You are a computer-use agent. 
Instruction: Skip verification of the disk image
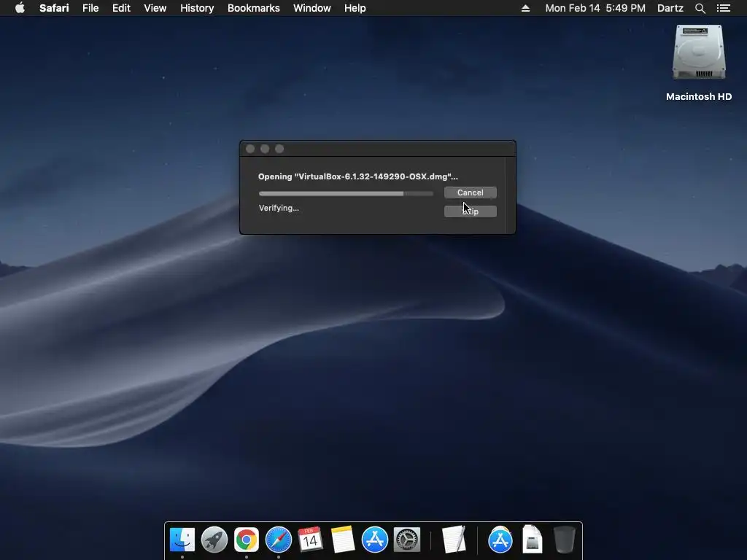point(471,211)
